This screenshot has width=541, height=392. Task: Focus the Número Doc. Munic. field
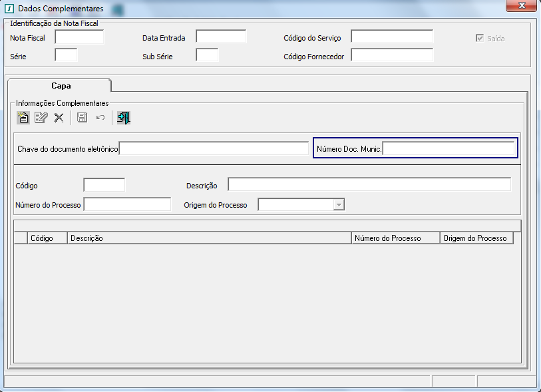point(449,148)
